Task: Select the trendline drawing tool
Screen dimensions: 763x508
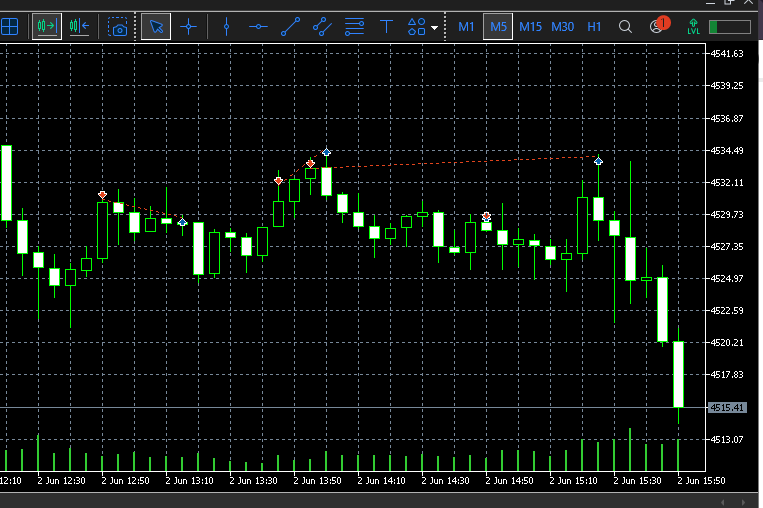Action: 291,26
